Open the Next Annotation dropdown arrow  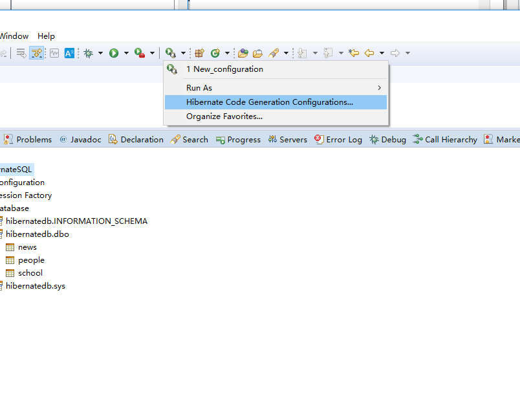pos(315,53)
